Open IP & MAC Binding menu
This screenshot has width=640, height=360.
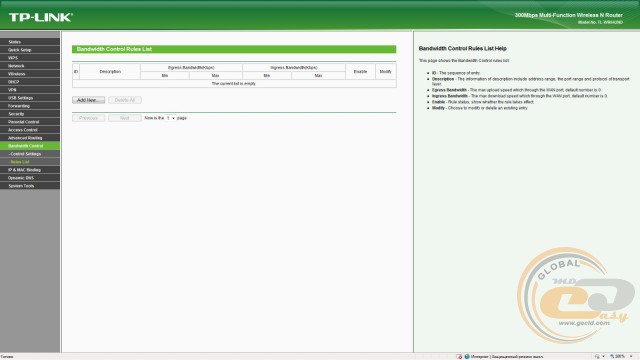pos(30,170)
